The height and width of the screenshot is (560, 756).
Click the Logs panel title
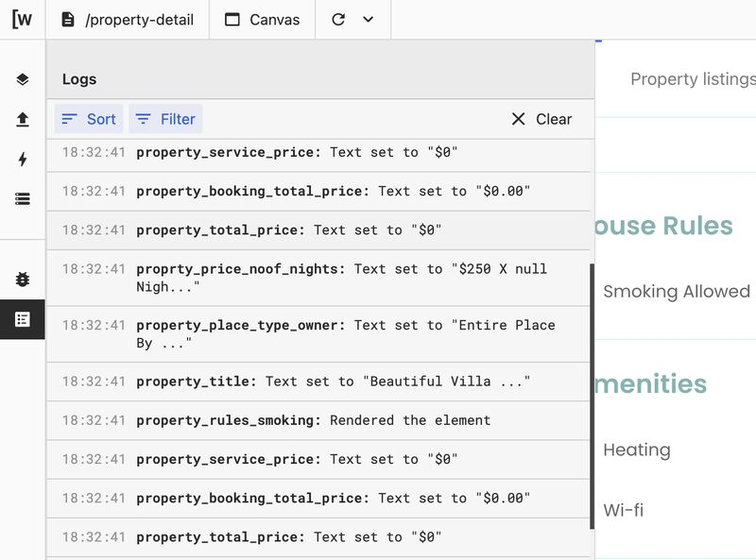pyautogui.click(x=79, y=79)
